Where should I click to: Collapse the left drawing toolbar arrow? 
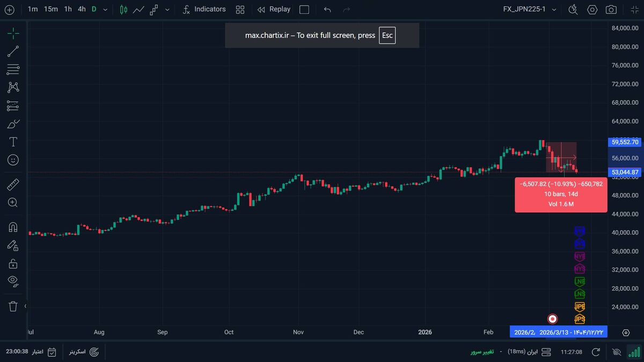tap(25, 306)
